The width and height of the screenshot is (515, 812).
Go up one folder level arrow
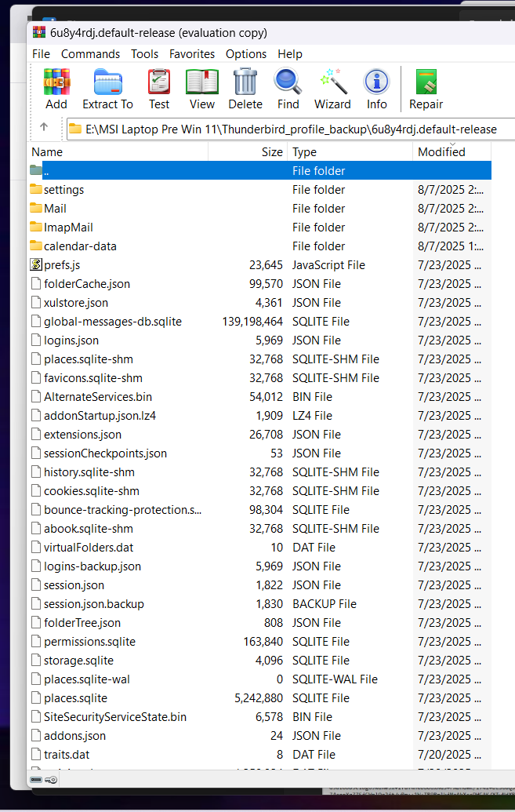pos(44,127)
